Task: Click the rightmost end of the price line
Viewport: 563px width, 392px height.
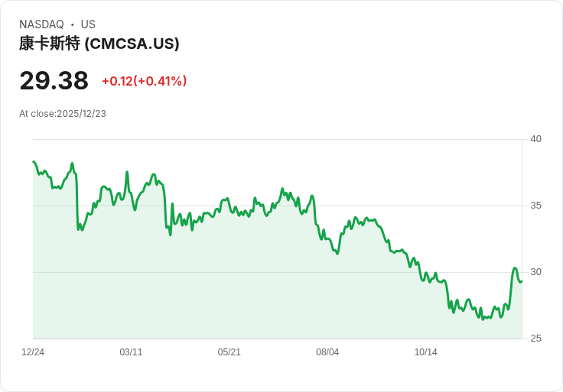Action: (x=521, y=281)
